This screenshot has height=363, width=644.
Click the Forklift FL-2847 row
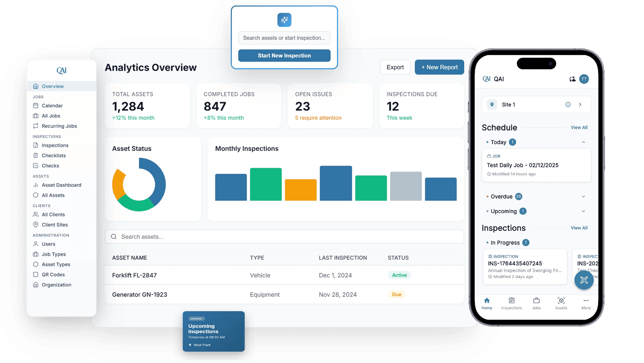pyautogui.click(x=284, y=275)
